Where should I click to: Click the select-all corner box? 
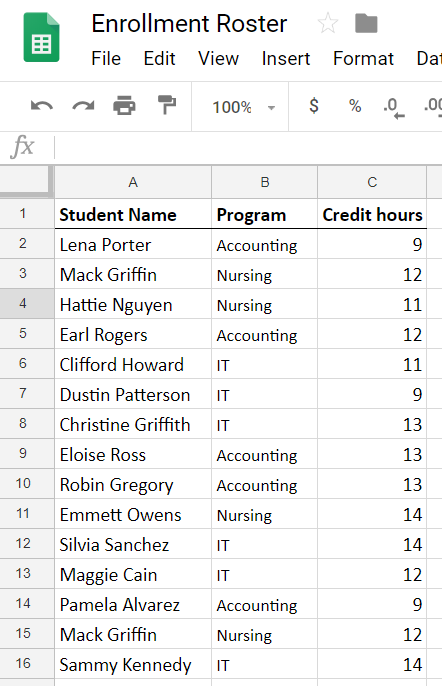point(26,180)
